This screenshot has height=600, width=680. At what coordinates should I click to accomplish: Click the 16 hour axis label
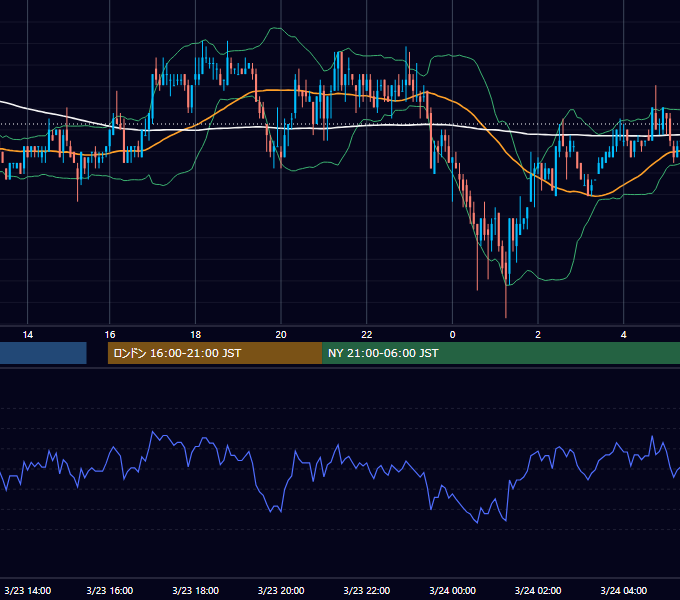point(110,335)
